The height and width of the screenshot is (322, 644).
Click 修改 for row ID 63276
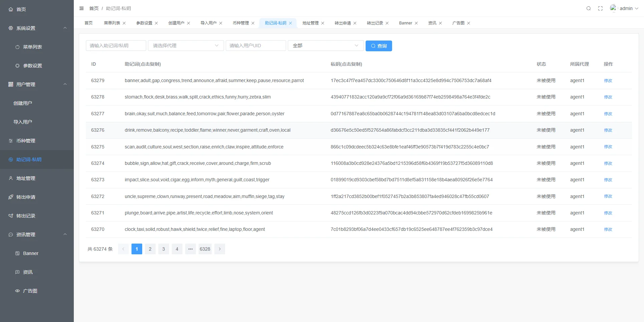608,130
